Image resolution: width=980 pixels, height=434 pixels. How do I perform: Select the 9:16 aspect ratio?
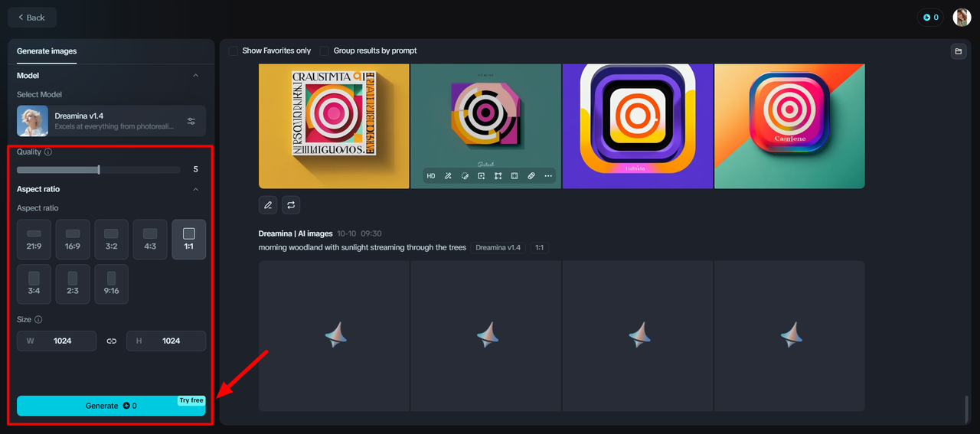coord(112,284)
